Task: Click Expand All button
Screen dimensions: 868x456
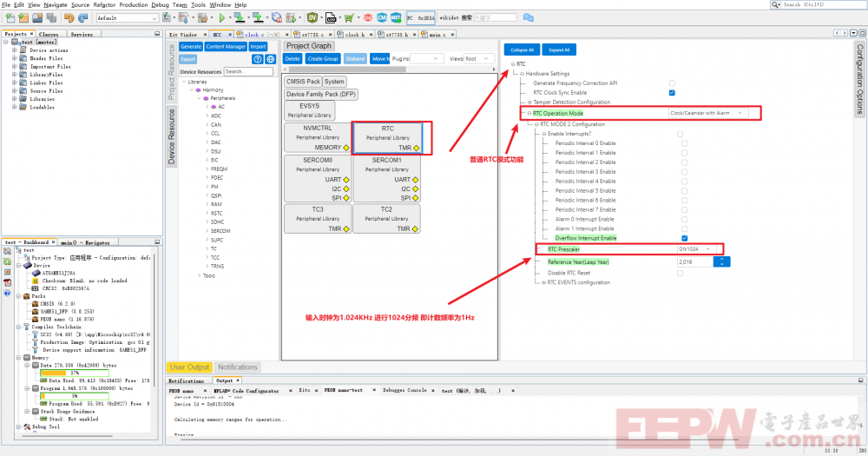Action: (x=559, y=50)
